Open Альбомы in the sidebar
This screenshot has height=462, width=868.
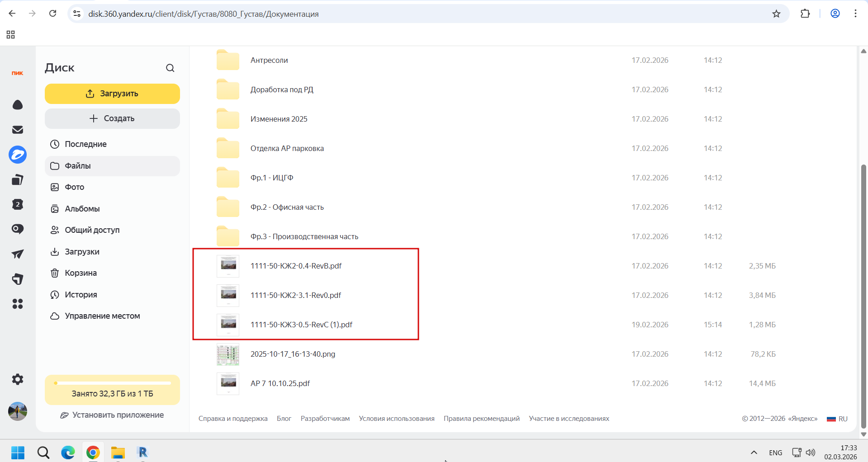point(112,209)
